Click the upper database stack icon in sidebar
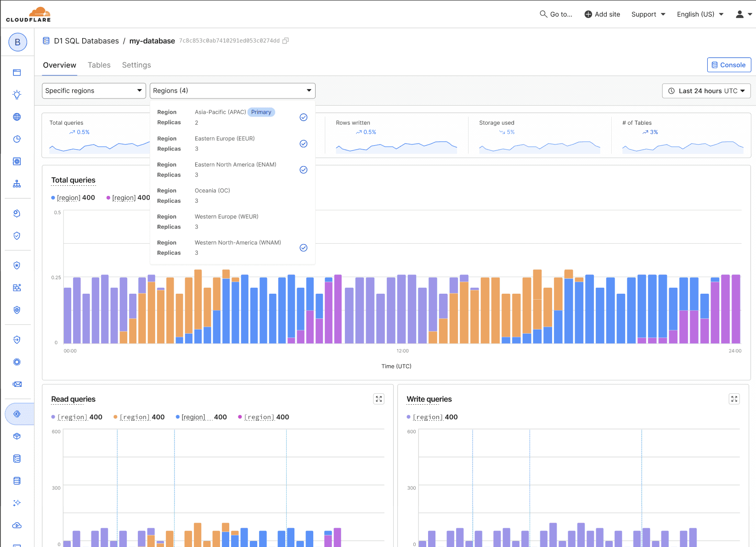The width and height of the screenshot is (756, 547). [17, 458]
